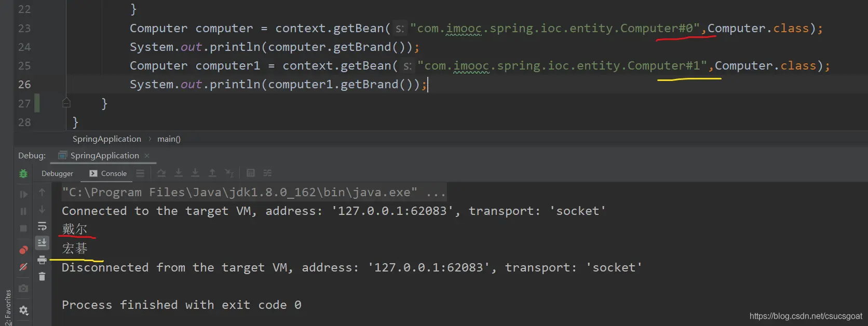The width and height of the screenshot is (868, 326).
Task: Click the 'Connected to the target VM' line
Action: coord(334,211)
